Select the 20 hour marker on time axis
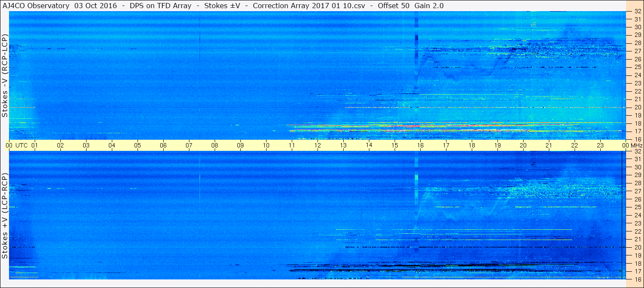Image resolution: width=644 pixels, height=288 pixels. [x=523, y=145]
